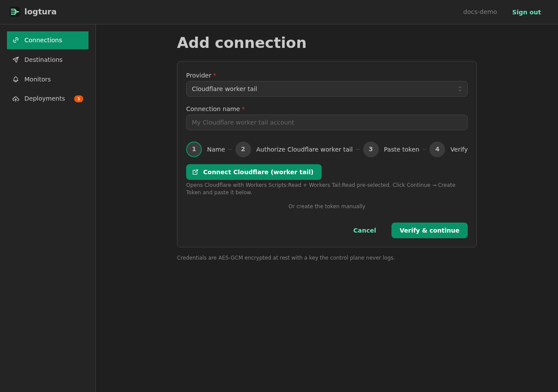The height and width of the screenshot is (392, 558).
Task: Focus the Connection name input field
Action: coord(327,122)
